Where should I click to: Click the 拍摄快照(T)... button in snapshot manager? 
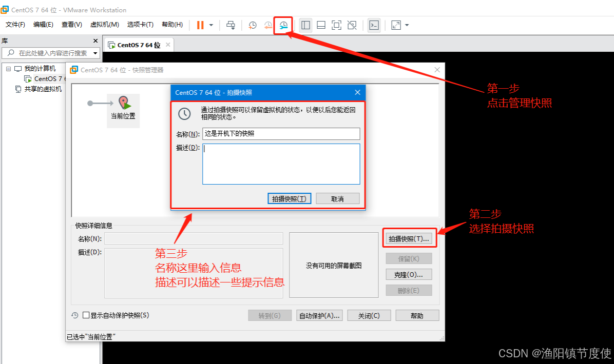409,239
